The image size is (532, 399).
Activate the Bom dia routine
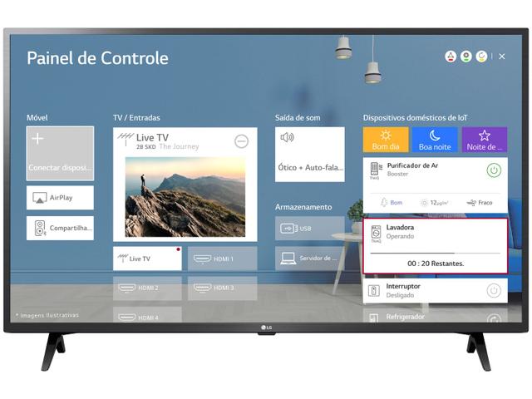pos(386,140)
